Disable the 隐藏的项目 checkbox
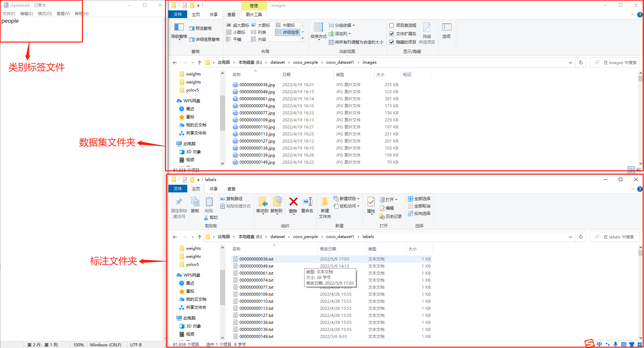Image resolution: width=644 pixels, height=348 pixels. (392, 42)
